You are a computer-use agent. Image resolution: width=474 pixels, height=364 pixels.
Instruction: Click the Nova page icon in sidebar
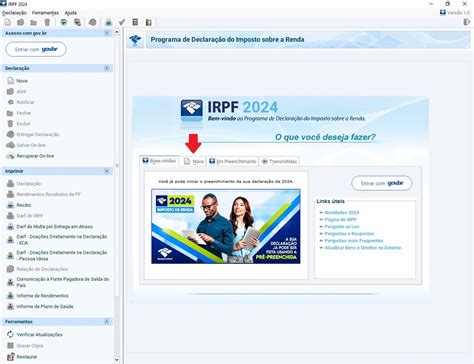pyautogui.click(x=11, y=81)
